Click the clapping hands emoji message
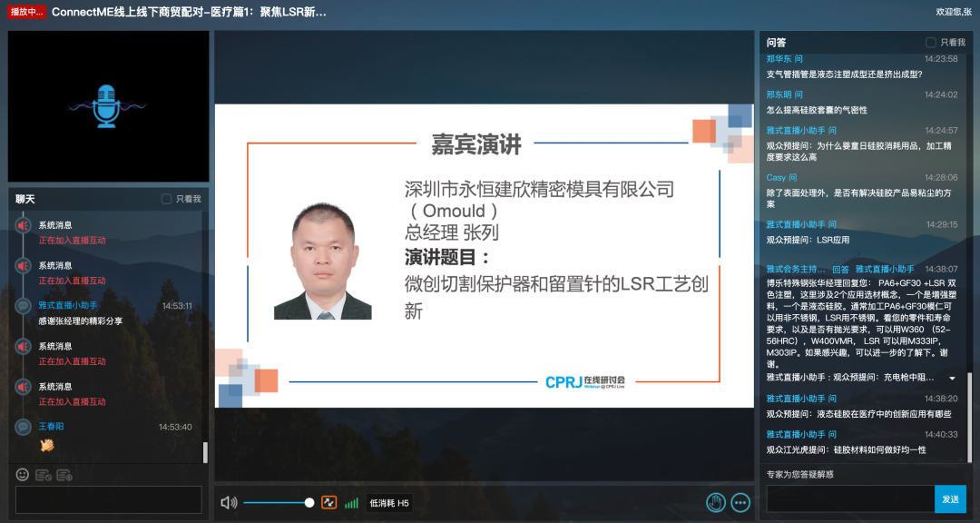 click(x=47, y=445)
